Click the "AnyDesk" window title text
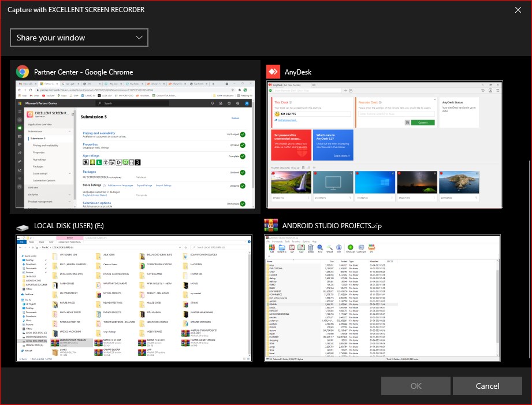Screen dimensions: 532x405 pyautogui.click(x=298, y=72)
